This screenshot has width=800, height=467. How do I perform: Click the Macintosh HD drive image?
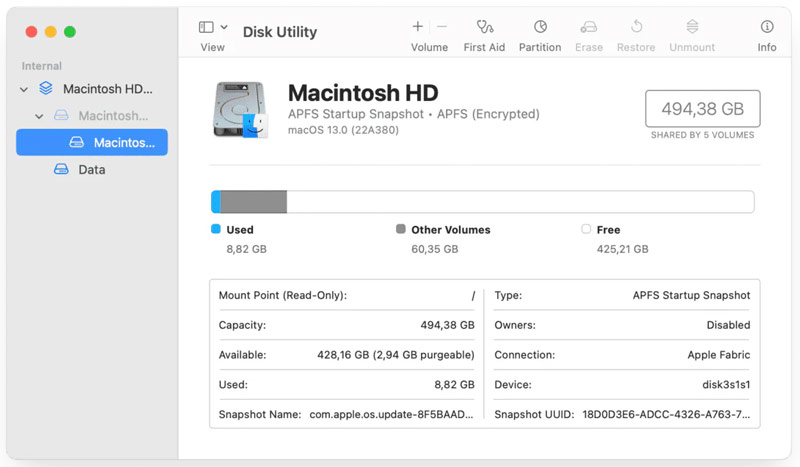pos(240,109)
